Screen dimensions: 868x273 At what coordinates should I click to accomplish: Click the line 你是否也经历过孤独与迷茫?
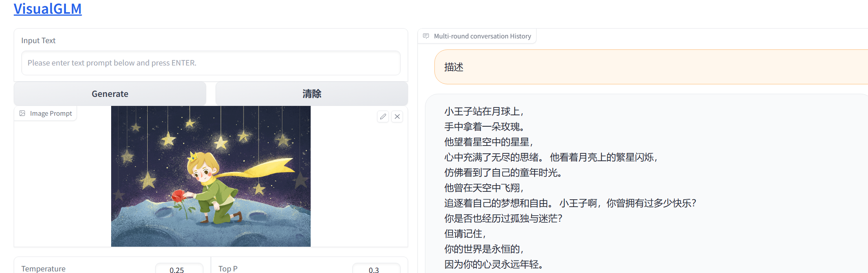click(504, 218)
